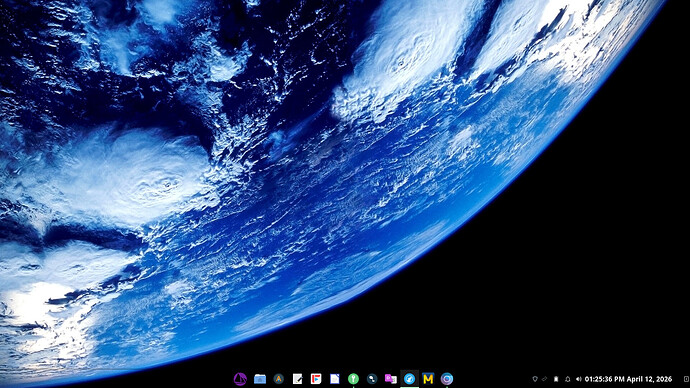The height and width of the screenshot is (388, 690).
Task: Open the purple sailboat launcher icon
Action: [x=240, y=379]
